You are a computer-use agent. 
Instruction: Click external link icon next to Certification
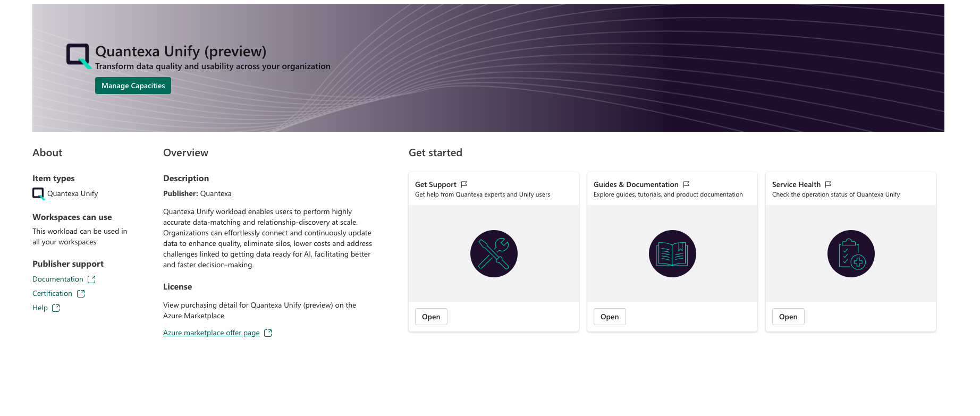pos(81,293)
